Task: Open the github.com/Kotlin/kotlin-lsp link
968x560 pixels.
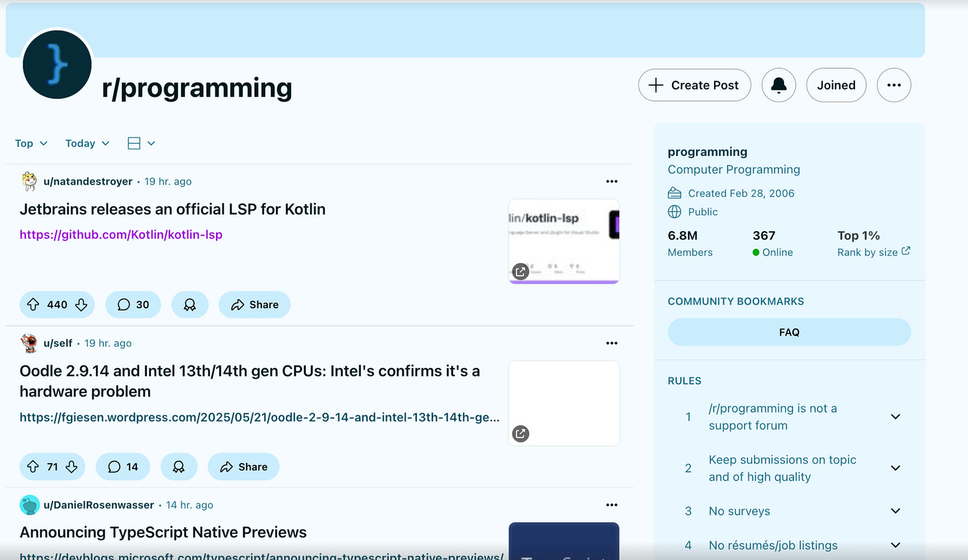Action: pyautogui.click(x=121, y=234)
